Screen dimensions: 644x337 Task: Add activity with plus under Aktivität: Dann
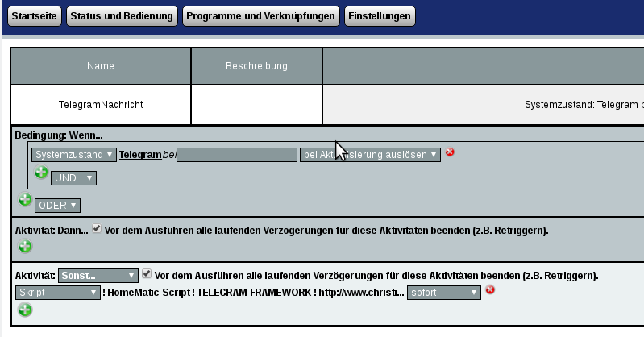(x=25, y=246)
